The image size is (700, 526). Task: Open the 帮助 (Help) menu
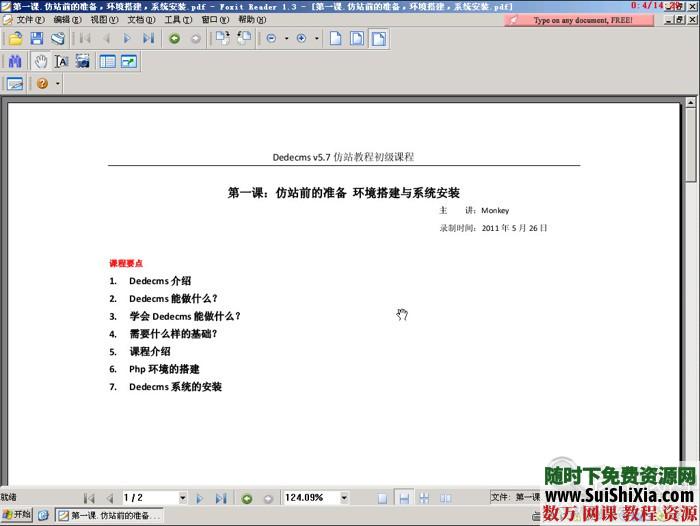pyautogui.click(x=252, y=20)
